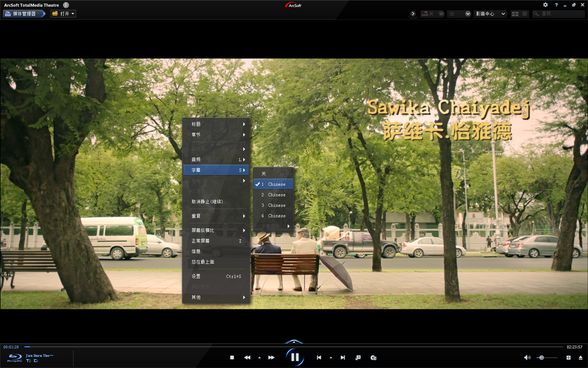Eject the disc

580,357
